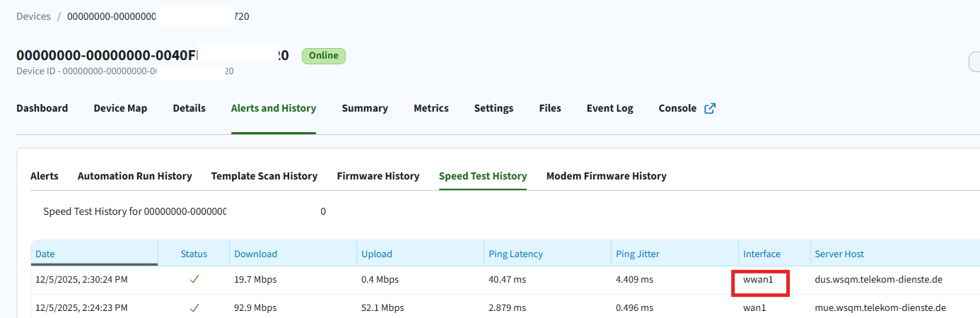Open the Settings tab

(x=494, y=108)
